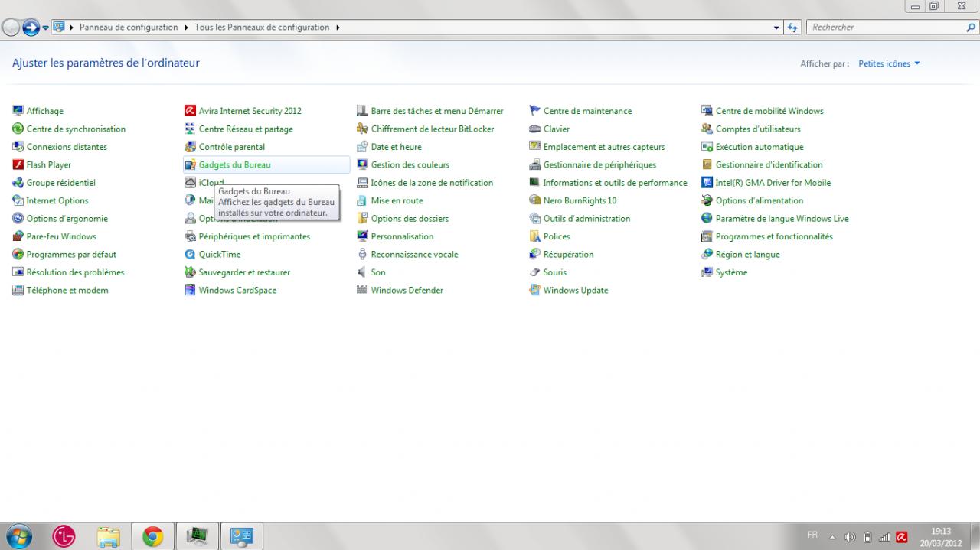Open the LG taskbar icon
Image resolution: width=980 pixels, height=550 pixels.
click(x=64, y=537)
